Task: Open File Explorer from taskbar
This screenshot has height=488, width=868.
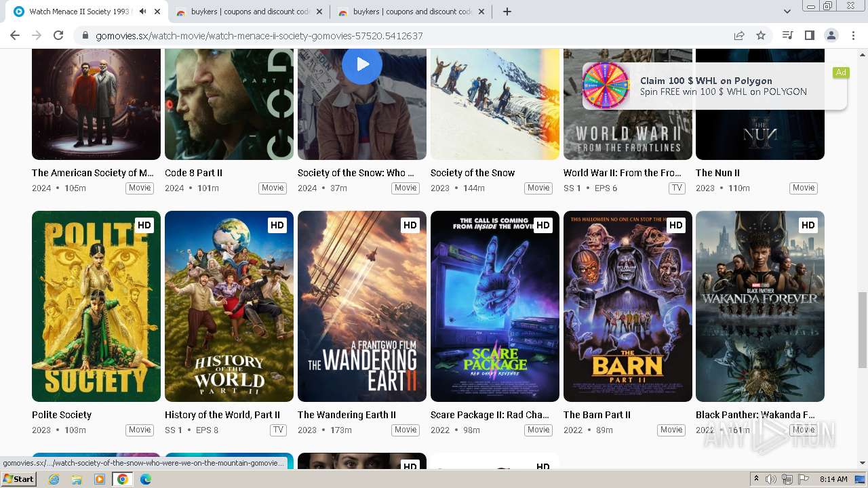Action: pos(77,479)
